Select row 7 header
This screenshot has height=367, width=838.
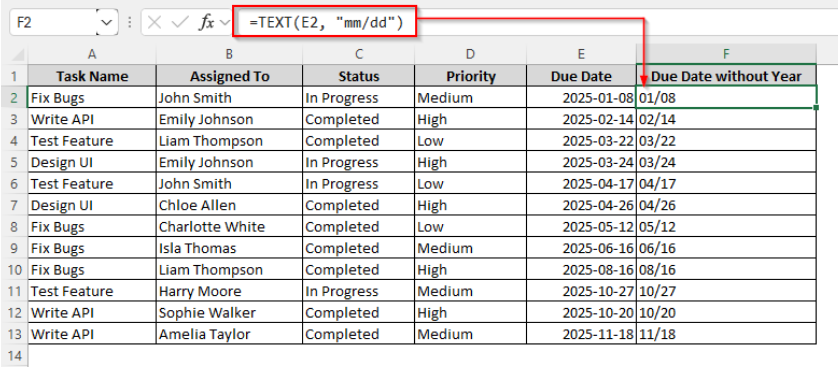[x=14, y=205]
